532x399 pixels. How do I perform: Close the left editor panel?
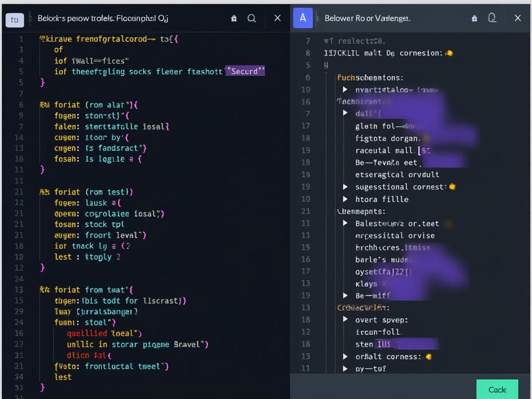277,18
